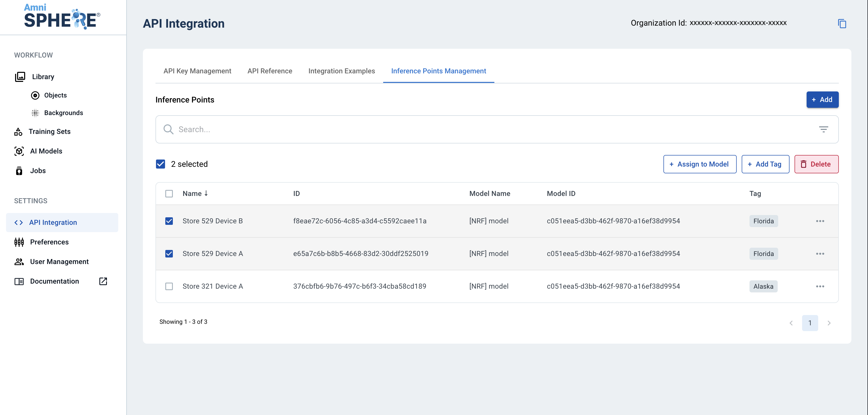Open the AI Models page

pyautogui.click(x=46, y=151)
